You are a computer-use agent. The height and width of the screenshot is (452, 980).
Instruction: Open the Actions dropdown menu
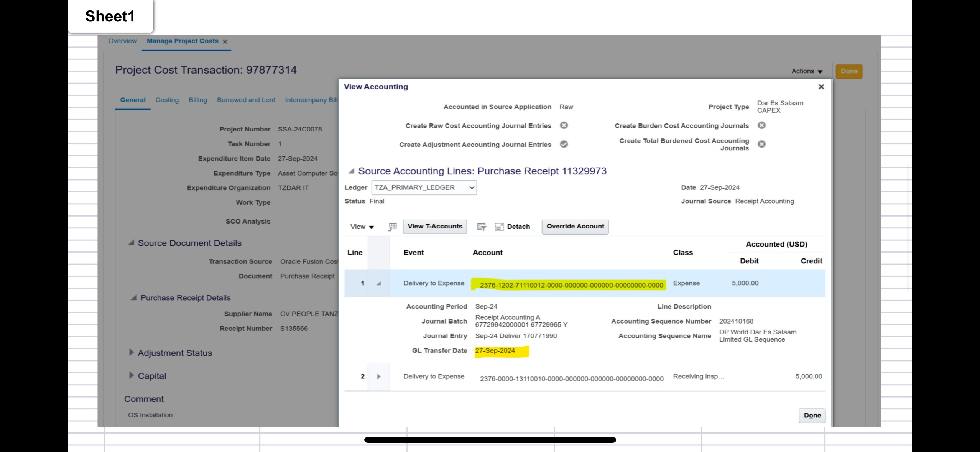[807, 71]
